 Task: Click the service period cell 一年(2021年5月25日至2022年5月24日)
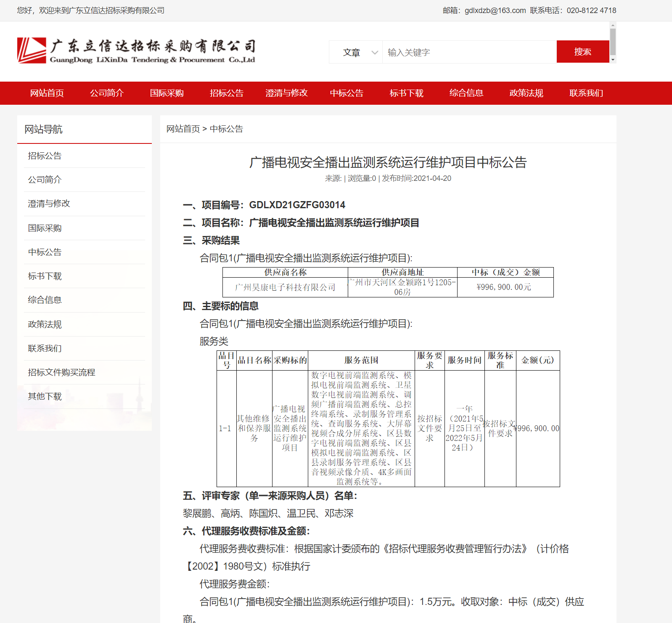[464, 428]
